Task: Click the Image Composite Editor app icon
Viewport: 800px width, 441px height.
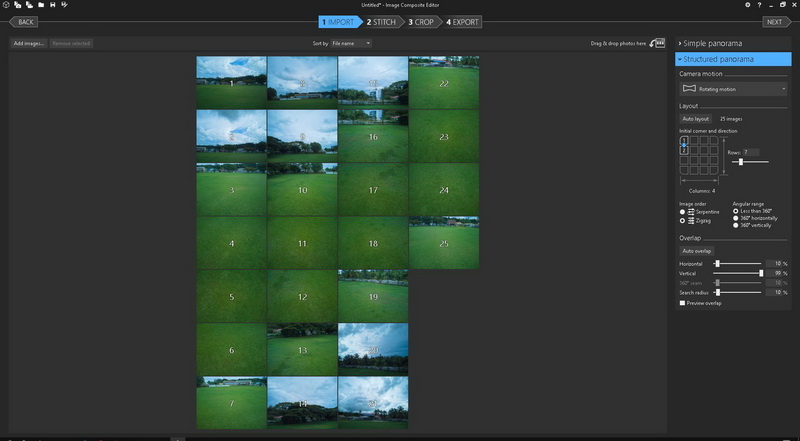Action: [6, 5]
